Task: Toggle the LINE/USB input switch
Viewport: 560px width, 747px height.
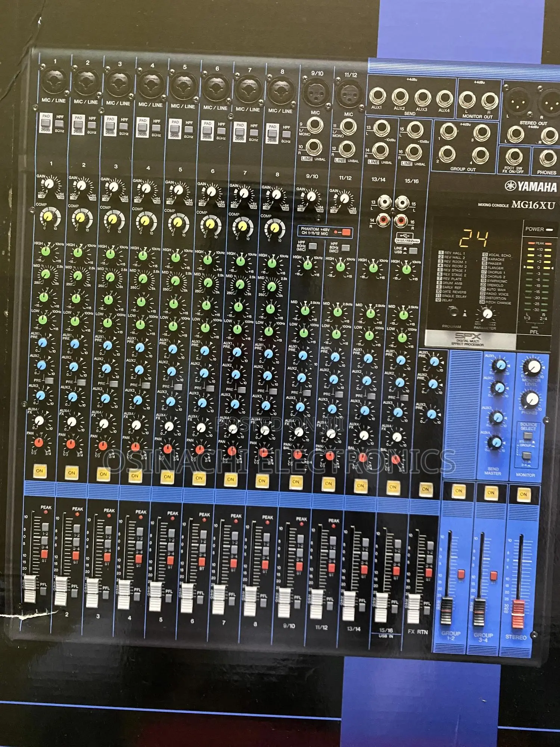Action: point(413,251)
